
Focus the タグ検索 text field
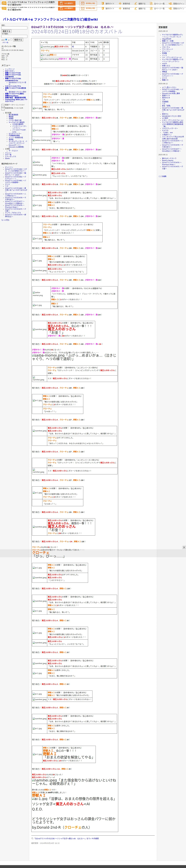(14, 36)
